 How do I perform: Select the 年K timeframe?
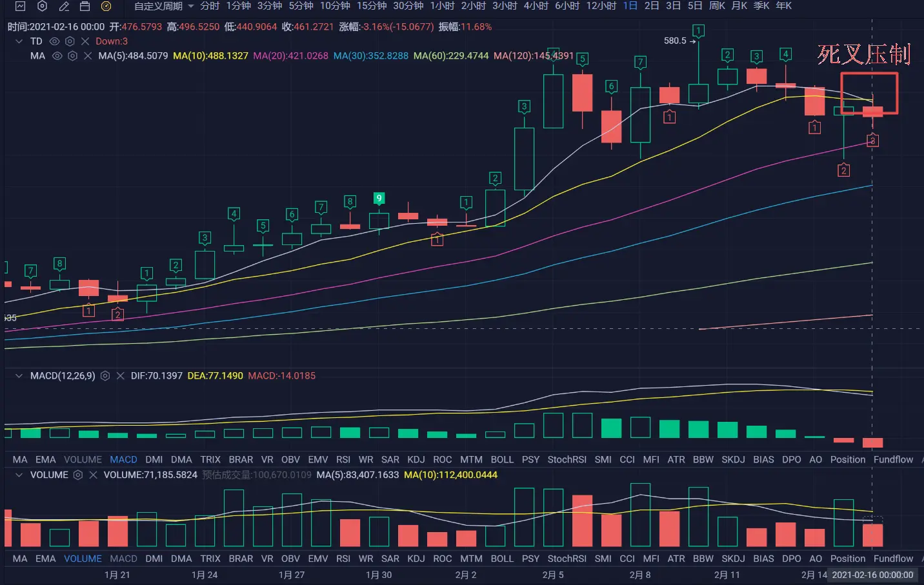click(x=783, y=6)
